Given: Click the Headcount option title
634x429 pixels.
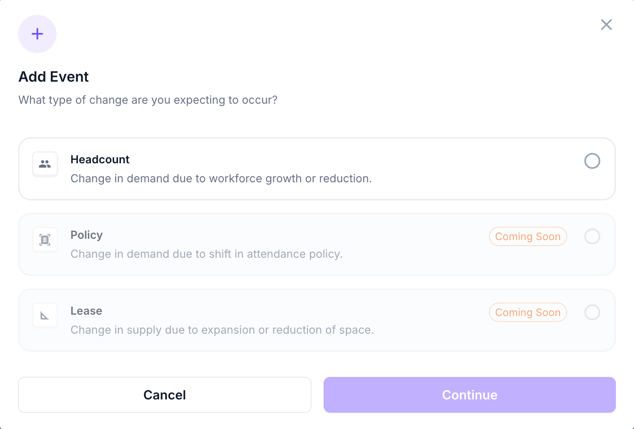Looking at the screenshot, I should click(x=100, y=159).
